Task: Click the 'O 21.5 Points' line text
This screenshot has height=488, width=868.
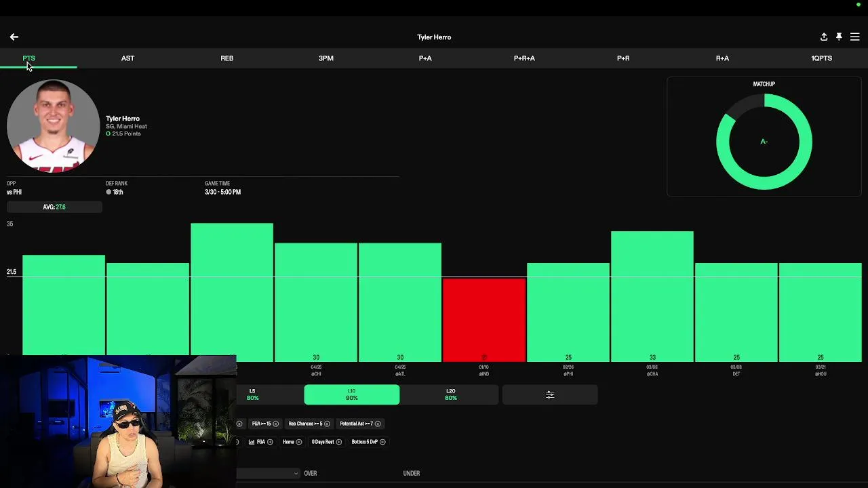Action: [x=123, y=134]
